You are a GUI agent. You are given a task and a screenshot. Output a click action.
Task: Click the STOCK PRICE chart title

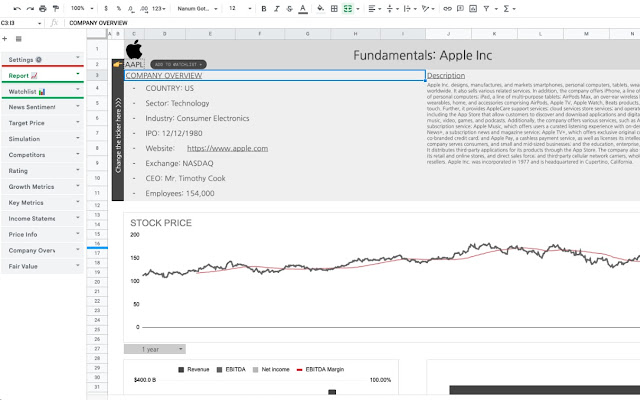(161, 223)
